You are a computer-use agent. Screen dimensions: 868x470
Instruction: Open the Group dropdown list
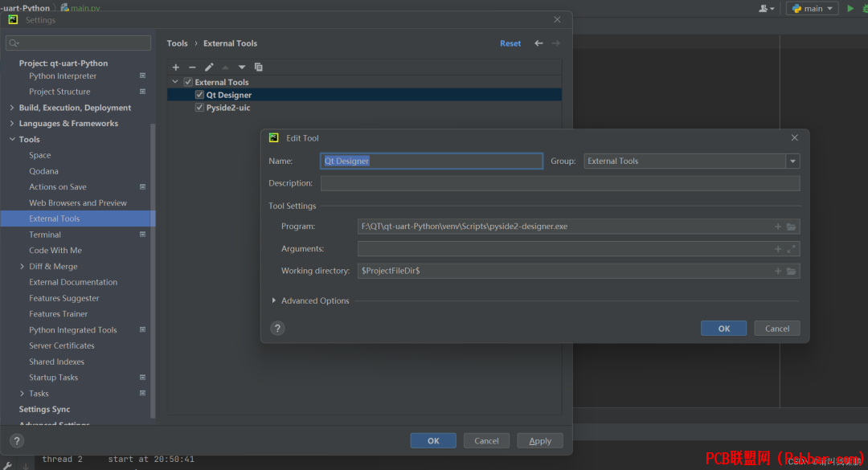click(792, 161)
